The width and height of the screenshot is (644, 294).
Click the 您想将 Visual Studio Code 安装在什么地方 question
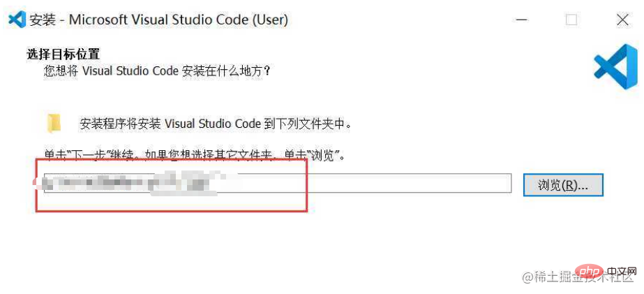coord(157,71)
